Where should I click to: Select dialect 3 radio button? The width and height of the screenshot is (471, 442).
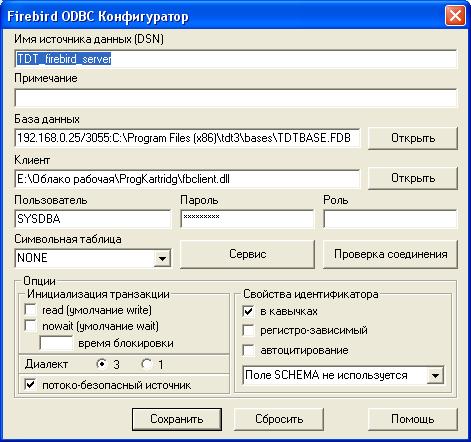point(102,364)
